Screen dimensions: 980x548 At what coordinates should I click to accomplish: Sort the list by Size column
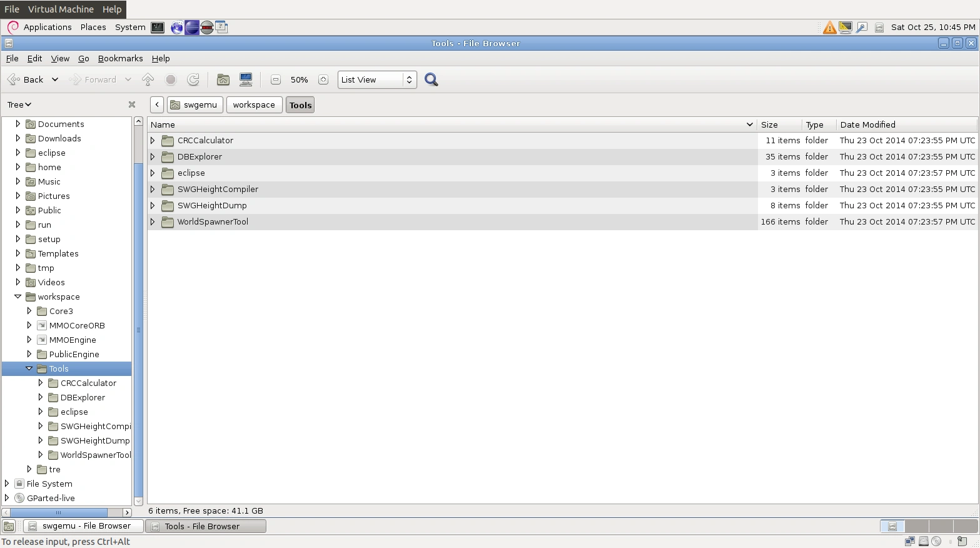click(x=779, y=124)
